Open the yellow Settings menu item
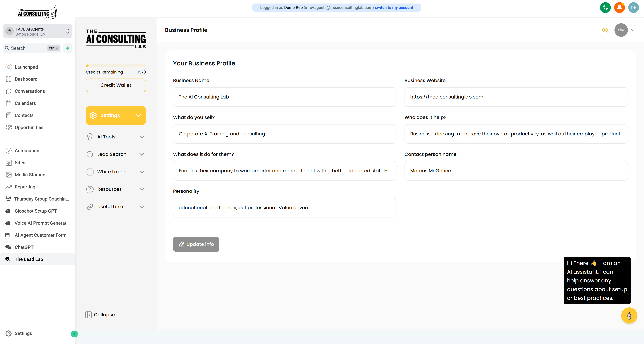This screenshot has width=644, height=344. click(x=116, y=115)
